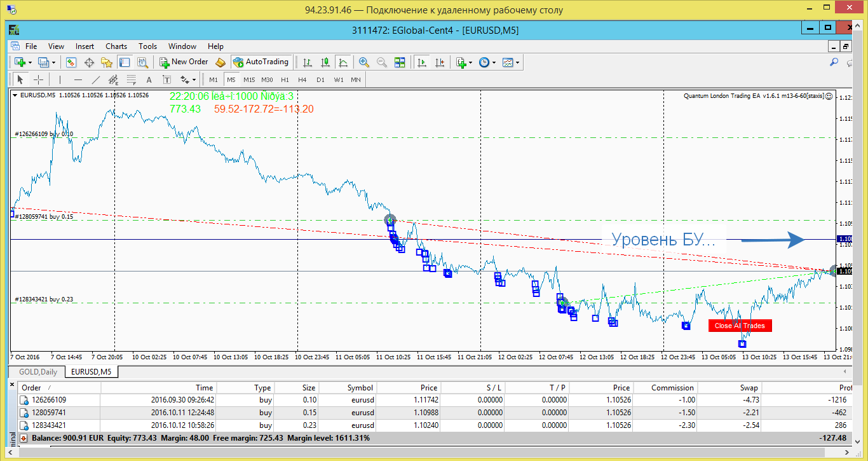Open the indicators list dropdown arrow
Screen dimensions: 868x461
click(470, 62)
